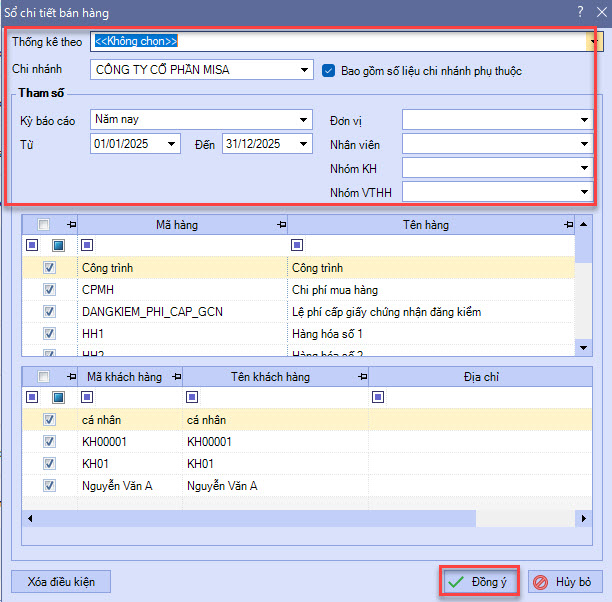This screenshot has width=612, height=602.
Task: Click down arrow on product list scrollbar
Action: 584,347
